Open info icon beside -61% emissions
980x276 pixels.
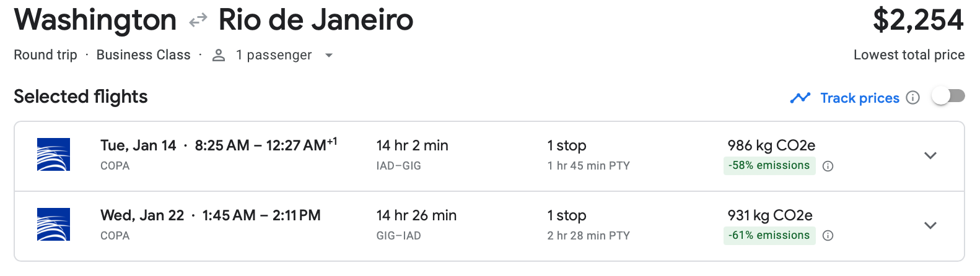click(828, 236)
